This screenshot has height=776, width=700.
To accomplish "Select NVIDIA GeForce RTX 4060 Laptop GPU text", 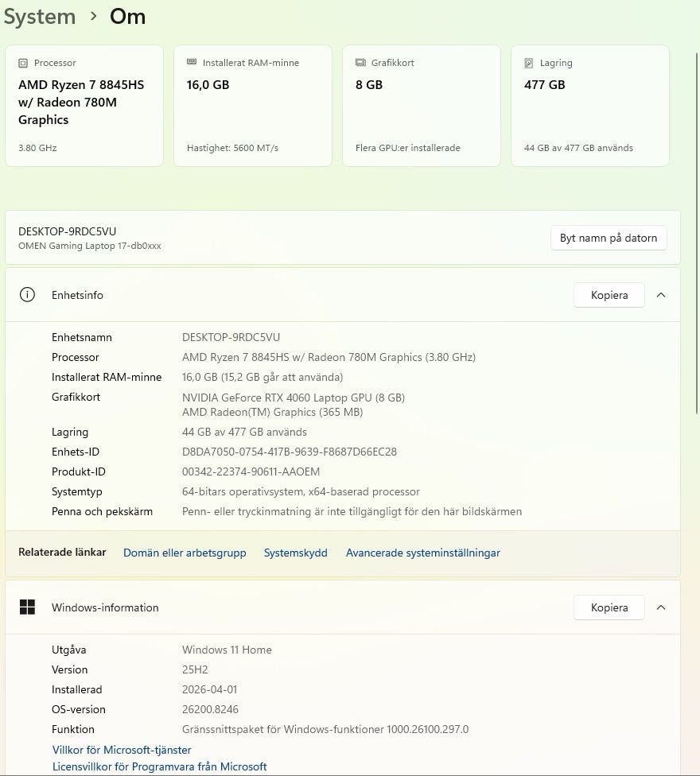I will [x=294, y=398].
